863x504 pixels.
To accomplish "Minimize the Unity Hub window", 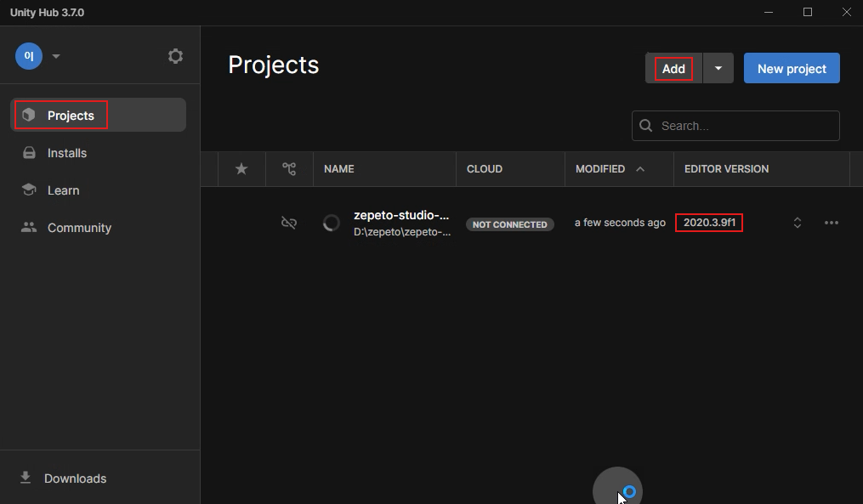I will click(769, 12).
